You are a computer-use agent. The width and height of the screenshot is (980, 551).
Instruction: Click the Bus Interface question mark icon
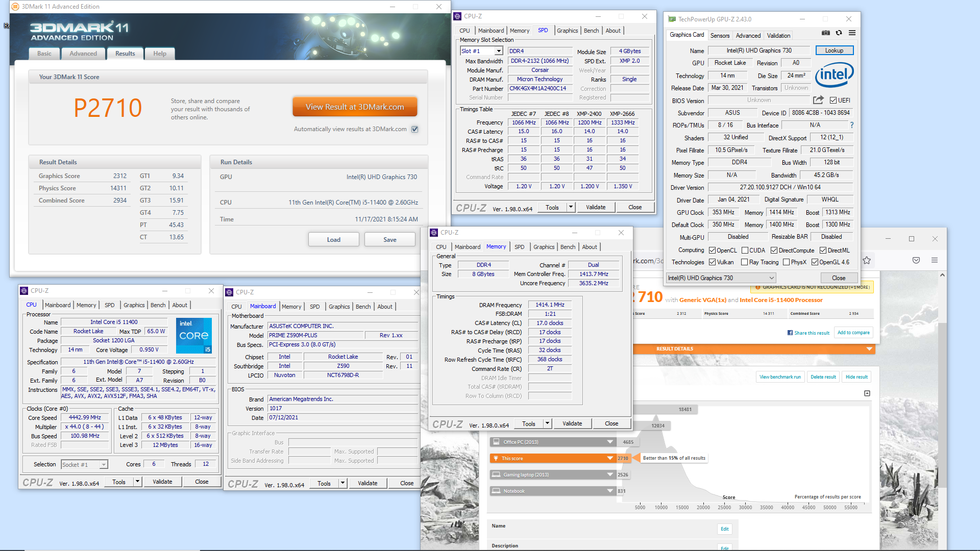[851, 125]
